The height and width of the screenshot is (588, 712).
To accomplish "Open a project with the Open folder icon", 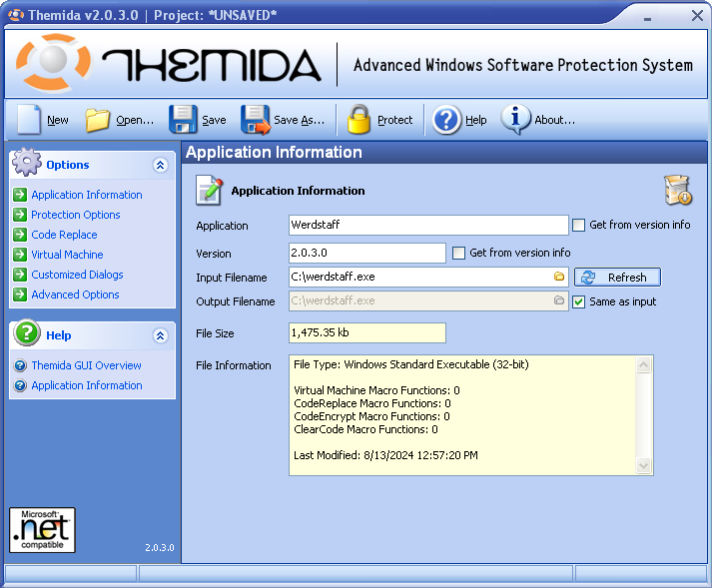I will click(98, 120).
